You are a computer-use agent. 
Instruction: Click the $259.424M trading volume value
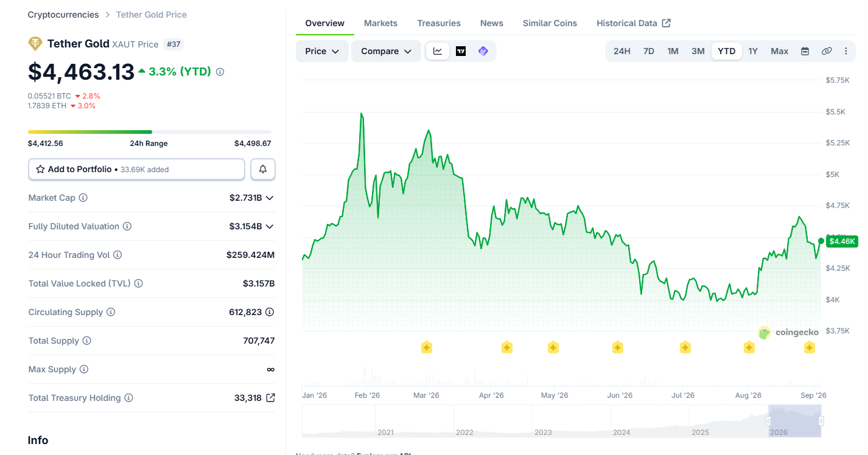click(x=250, y=255)
